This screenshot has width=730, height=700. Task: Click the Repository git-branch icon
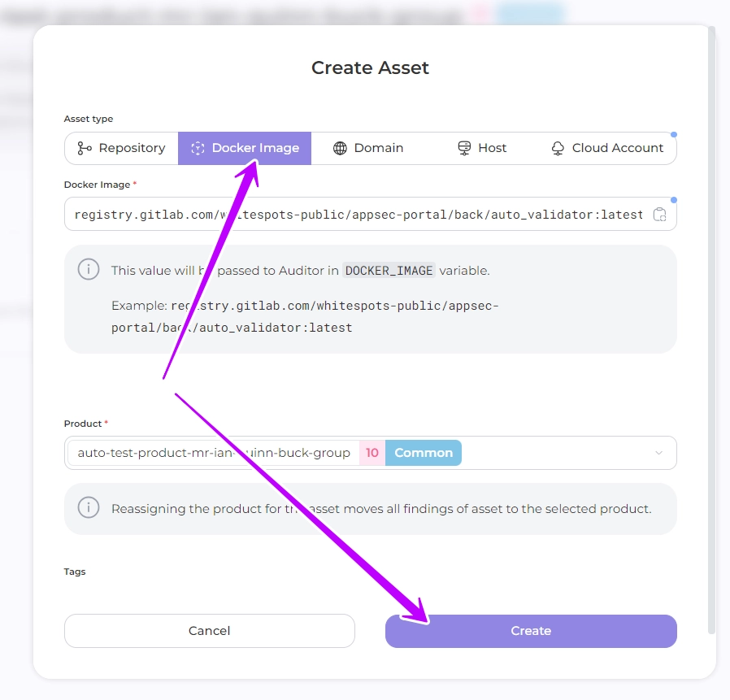click(x=84, y=148)
